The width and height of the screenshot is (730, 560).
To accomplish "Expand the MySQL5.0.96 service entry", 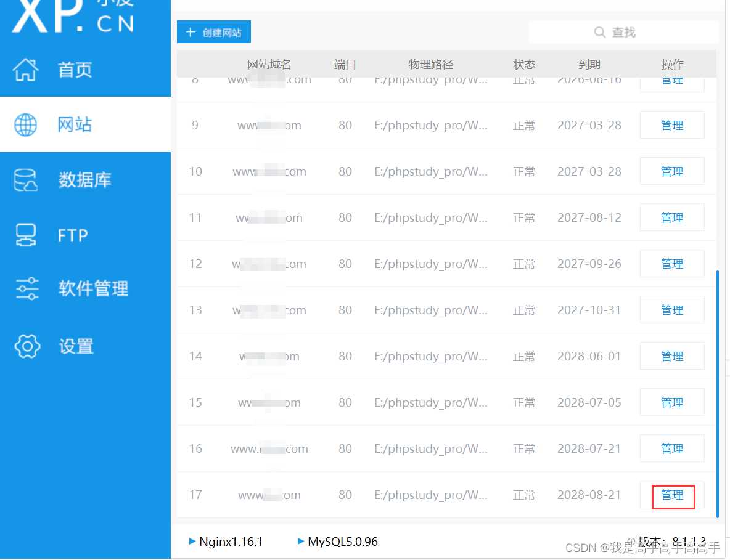I will tap(300, 542).
